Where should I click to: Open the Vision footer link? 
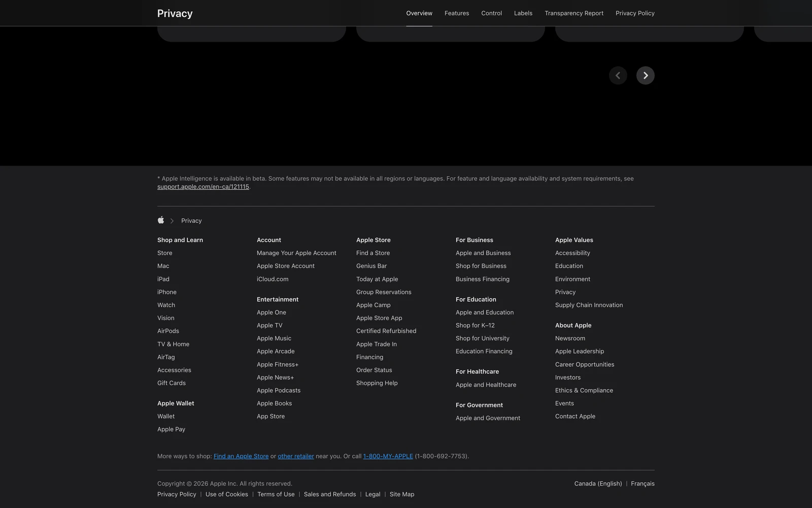click(x=166, y=318)
